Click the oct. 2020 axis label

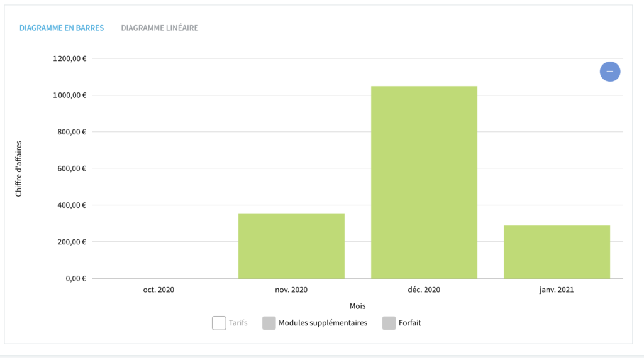[x=158, y=290]
